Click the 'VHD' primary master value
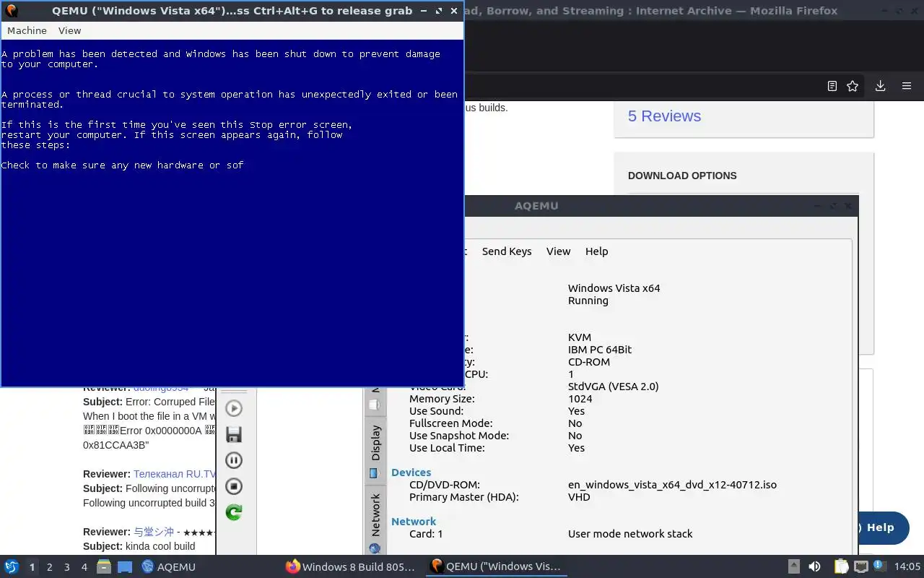This screenshot has width=924, height=578. tap(579, 497)
